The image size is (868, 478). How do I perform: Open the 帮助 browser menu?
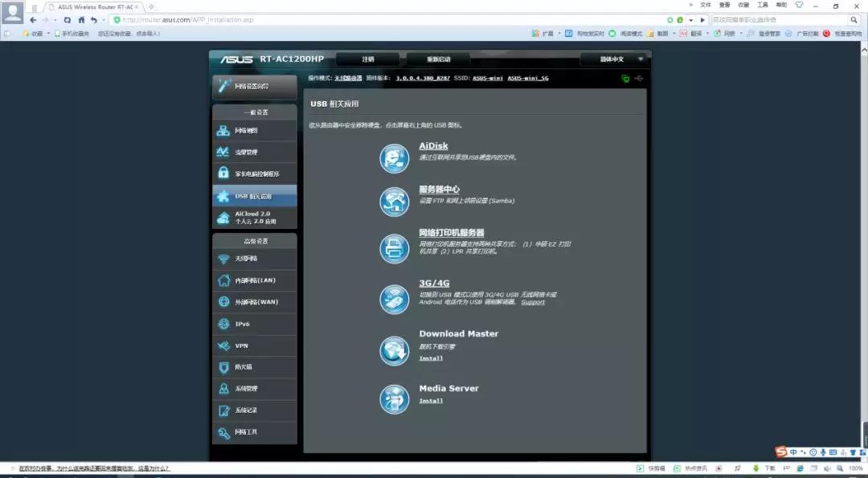pos(782,5)
